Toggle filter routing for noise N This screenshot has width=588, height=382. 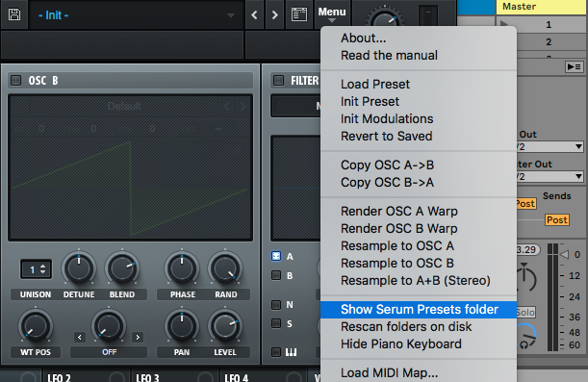[276, 304]
